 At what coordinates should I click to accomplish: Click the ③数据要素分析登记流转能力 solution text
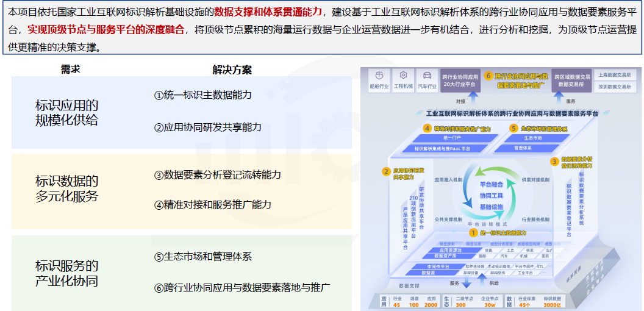click(217, 175)
